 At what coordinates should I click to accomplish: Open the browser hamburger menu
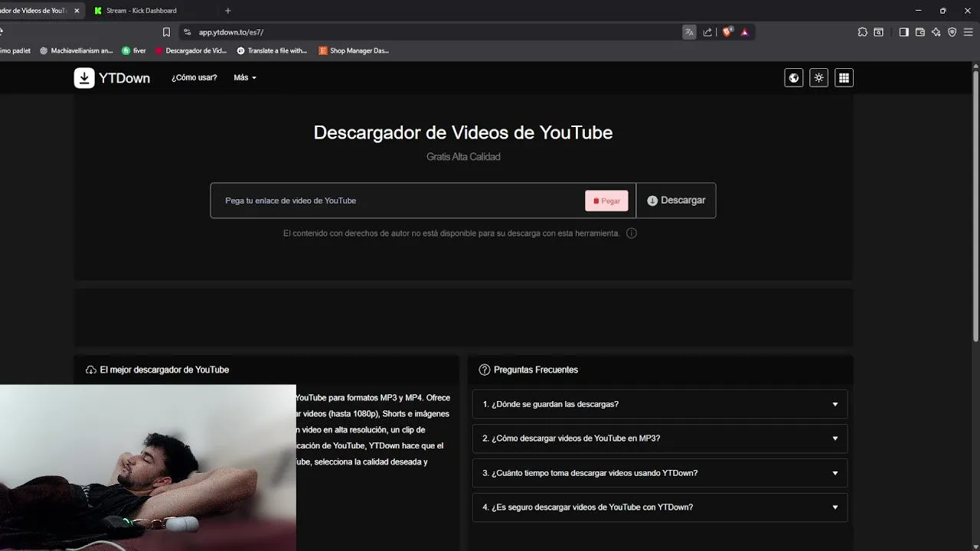(x=969, y=32)
